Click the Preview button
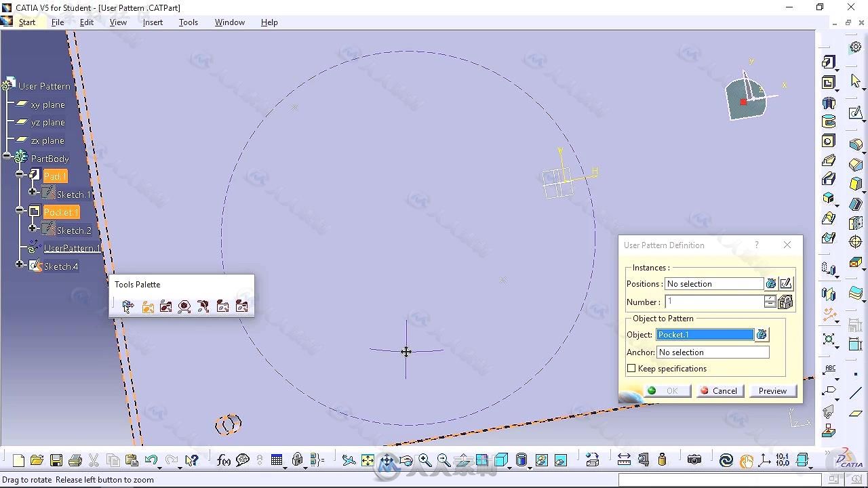The height and width of the screenshot is (488, 868). pos(772,391)
